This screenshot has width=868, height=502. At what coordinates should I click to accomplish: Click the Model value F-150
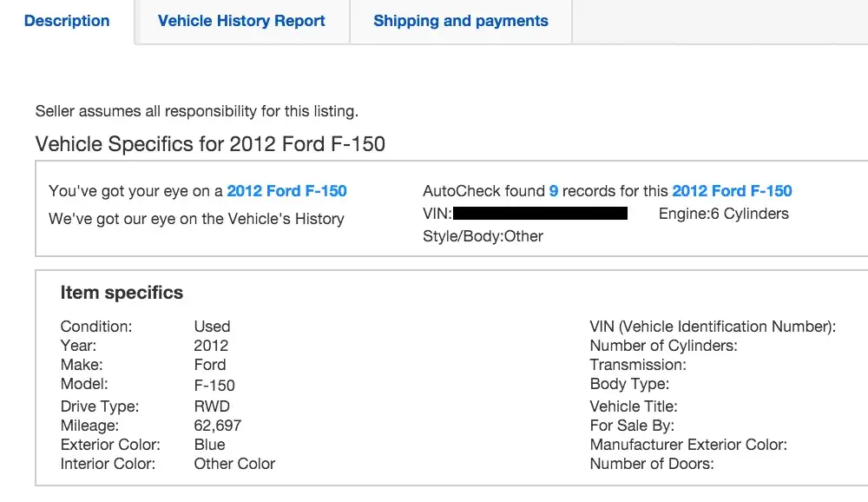[213, 386]
